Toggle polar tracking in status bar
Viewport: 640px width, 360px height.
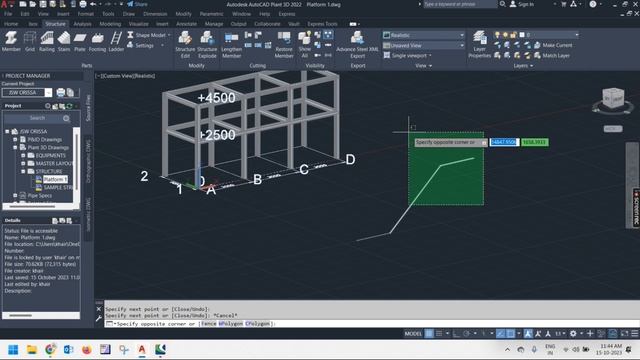tap(466, 334)
